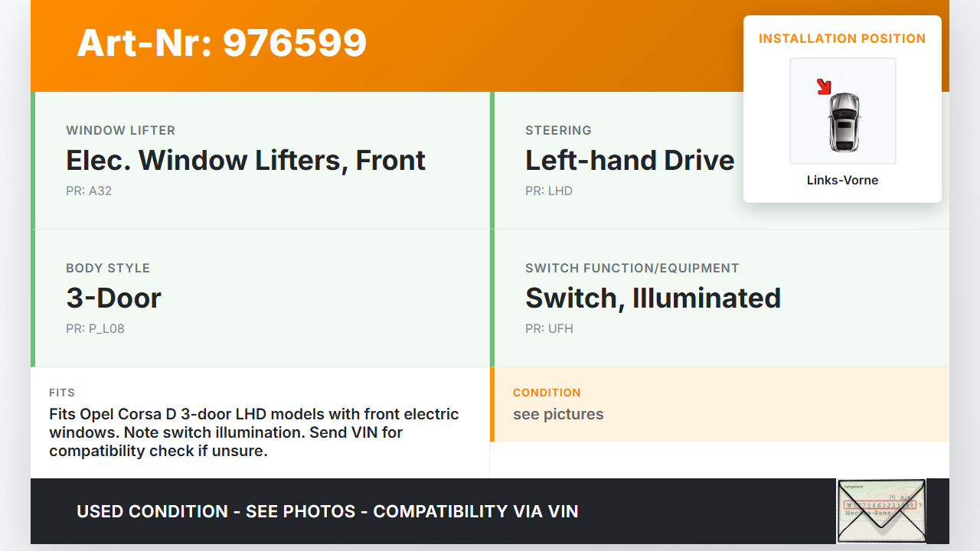Click the red arrow on the car diagram
Image resolution: width=980 pixels, height=551 pixels.
(824, 86)
